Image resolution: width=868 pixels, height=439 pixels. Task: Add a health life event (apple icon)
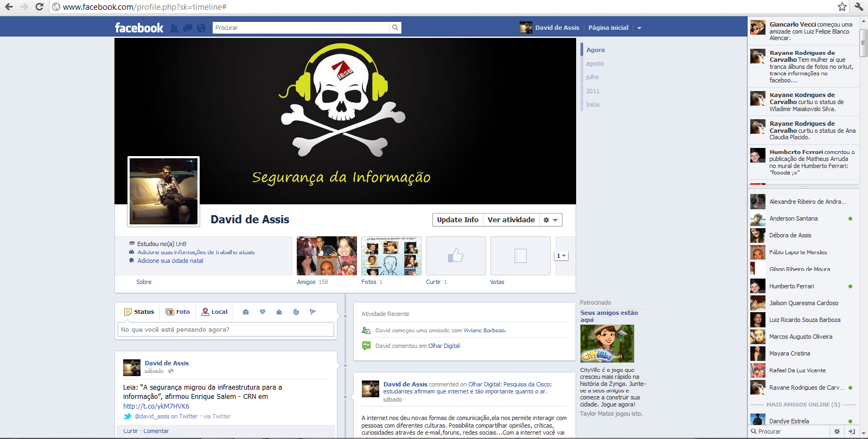[296, 312]
